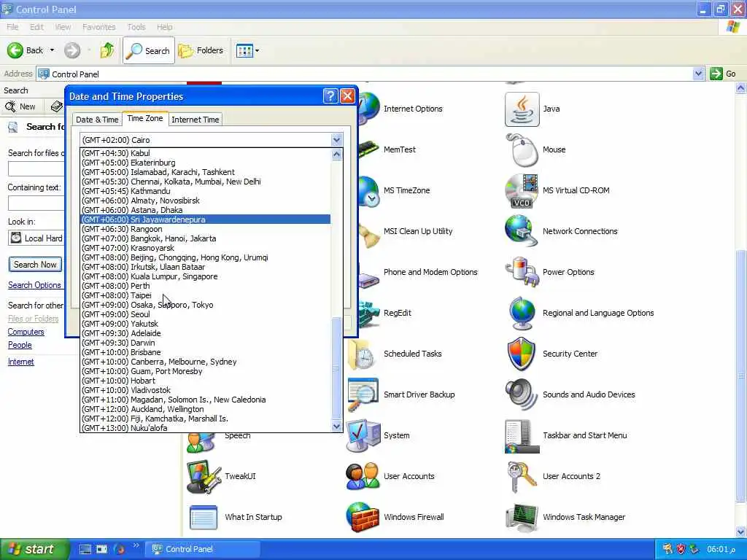Viewport: 747px width, 560px height.
Task: Choose Canberra, Melbourne, Sydney time zone
Action: pyautogui.click(x=205, y=362)
